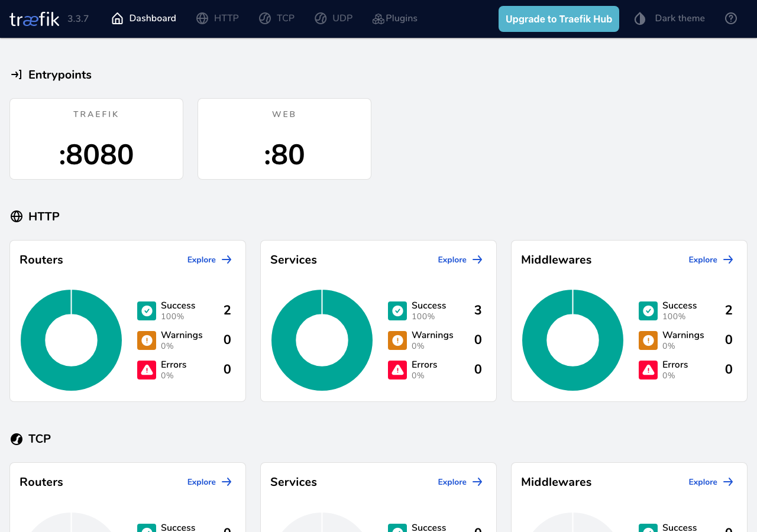Explore HTTP Routers link
The image size is (757, 532).
point(210,259)
